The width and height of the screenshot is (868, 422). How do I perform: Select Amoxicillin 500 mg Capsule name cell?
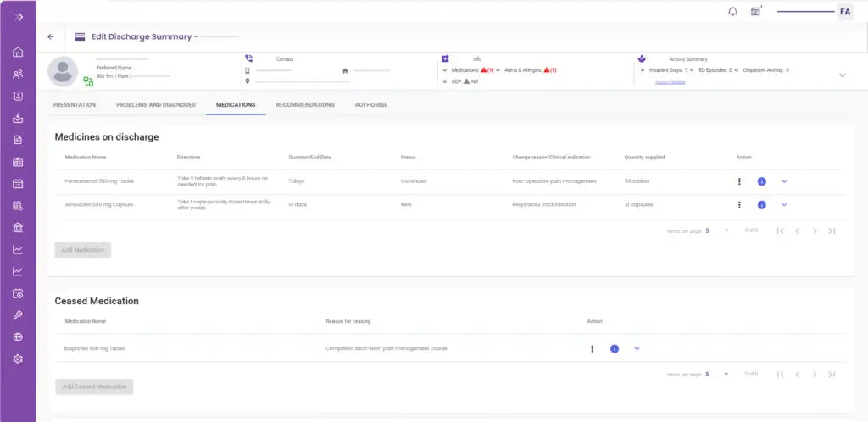pyautogui.click(x=99, y=204)
